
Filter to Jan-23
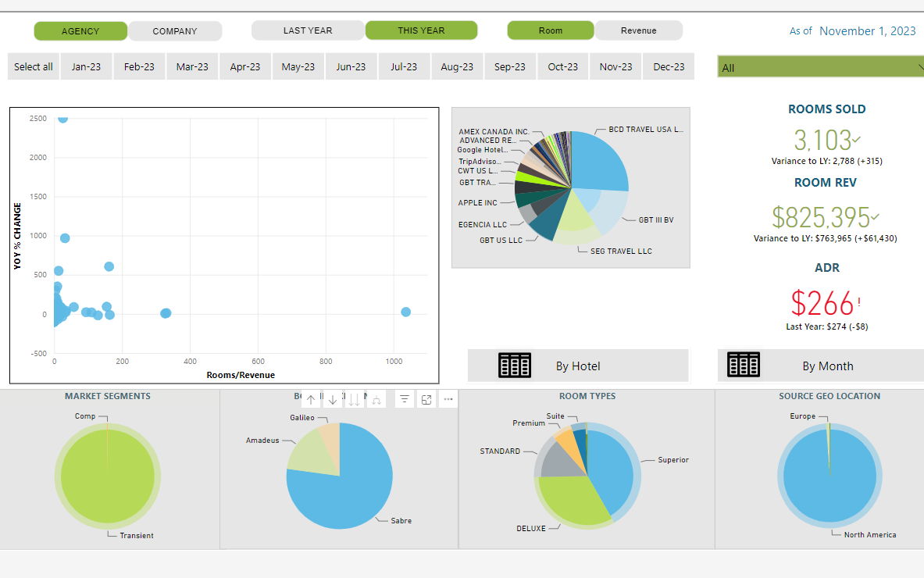click(86, 66)
